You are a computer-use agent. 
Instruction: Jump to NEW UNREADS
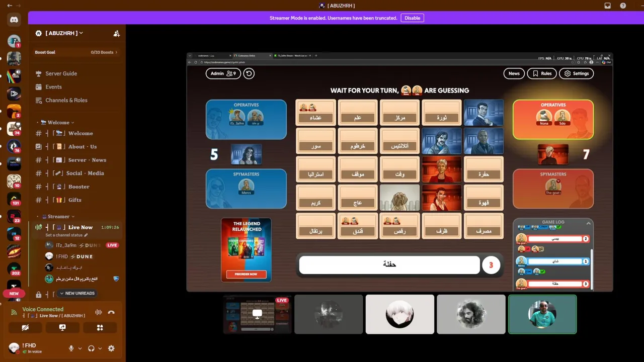coord(76,293)
